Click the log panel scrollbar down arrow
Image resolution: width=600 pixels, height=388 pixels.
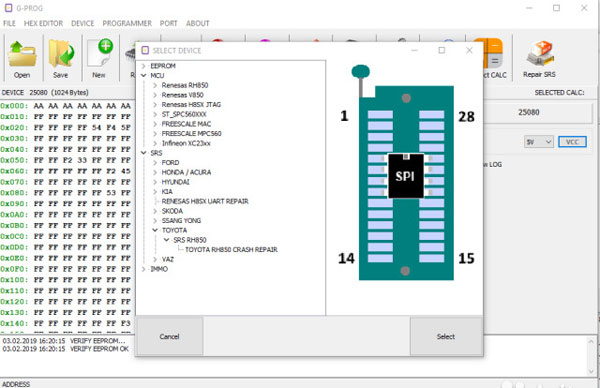click(x=591, y=371)
